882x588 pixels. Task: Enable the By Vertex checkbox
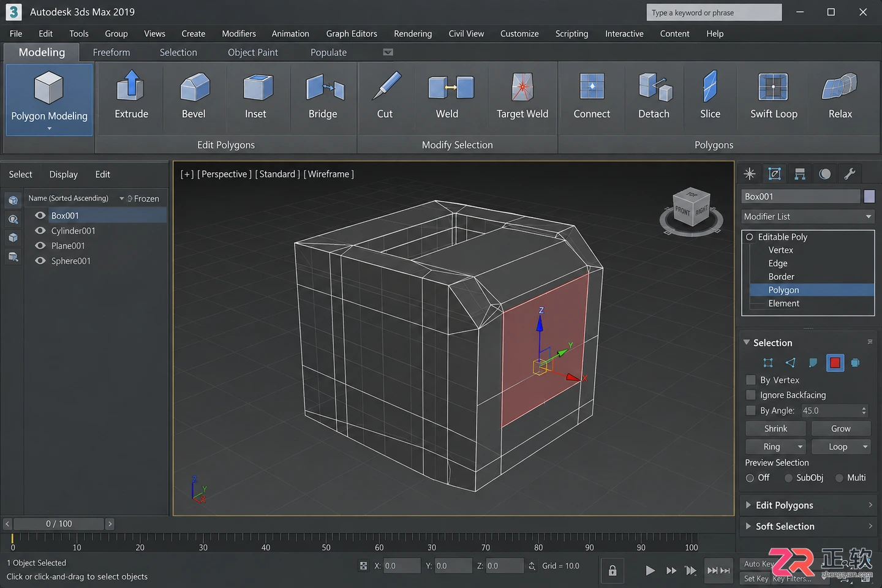751,380
